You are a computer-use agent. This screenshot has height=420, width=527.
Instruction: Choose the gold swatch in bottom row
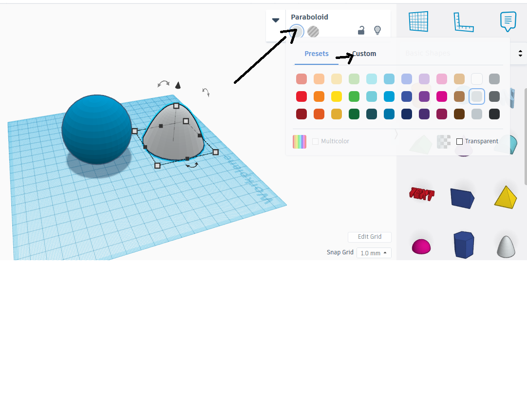(x=337, y=114)
